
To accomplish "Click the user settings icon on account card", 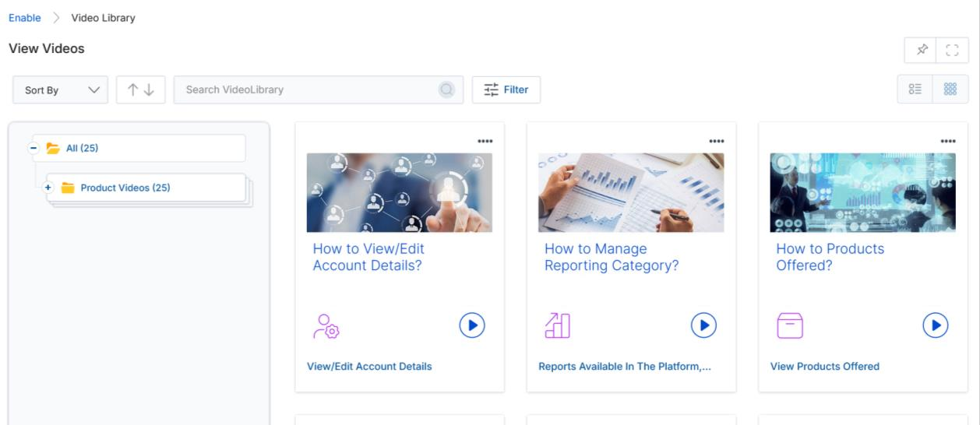I will pos(326,325).
